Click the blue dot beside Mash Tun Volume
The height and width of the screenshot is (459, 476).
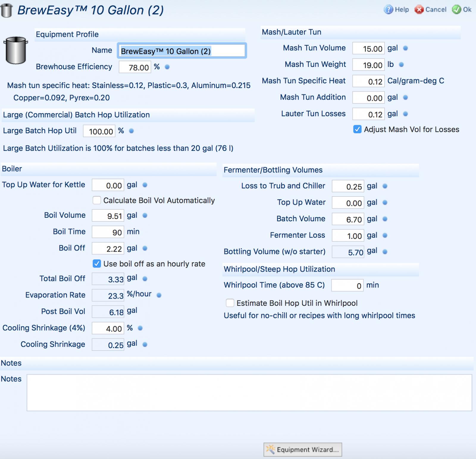click(x=405, y=48)
